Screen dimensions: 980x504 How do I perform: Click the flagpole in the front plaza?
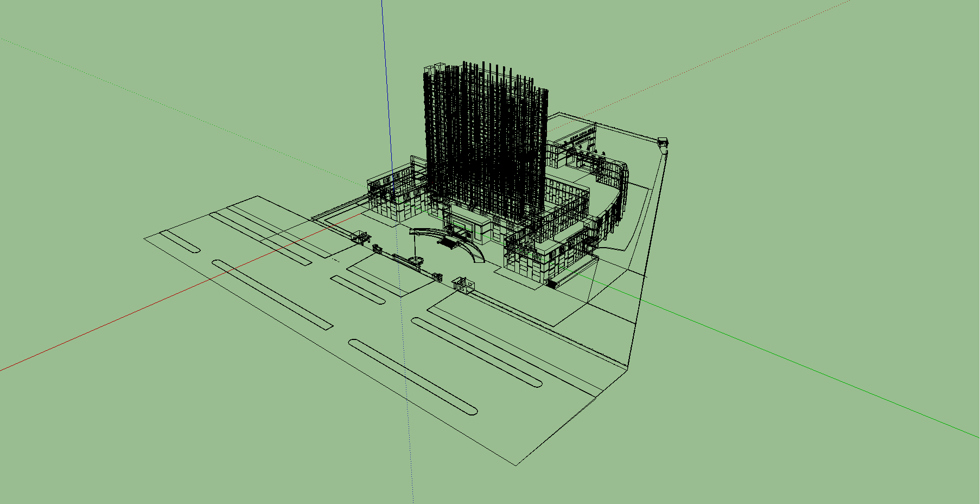416,251
